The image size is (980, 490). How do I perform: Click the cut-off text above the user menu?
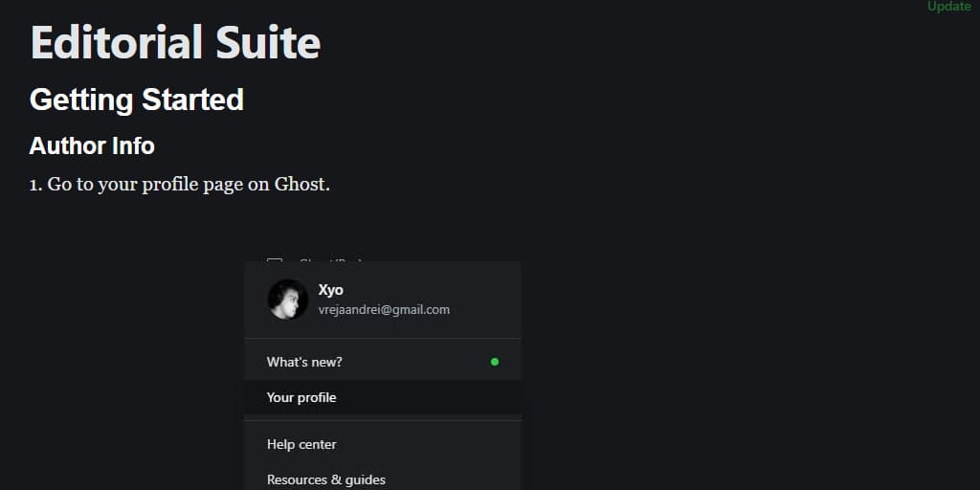[331, 260]
